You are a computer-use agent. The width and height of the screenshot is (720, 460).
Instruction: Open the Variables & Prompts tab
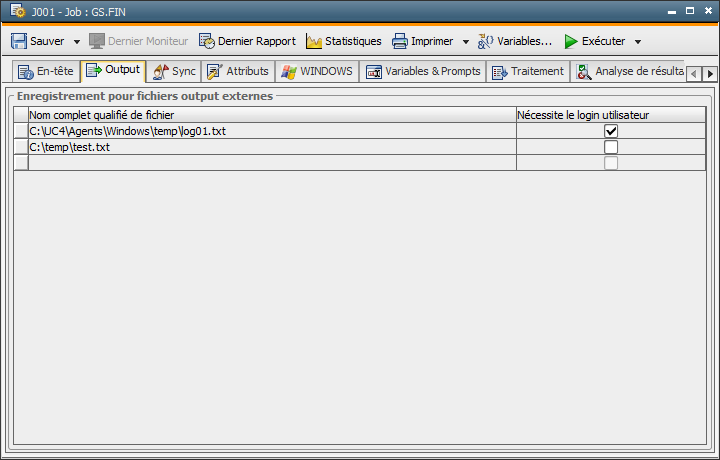point(422,72)
